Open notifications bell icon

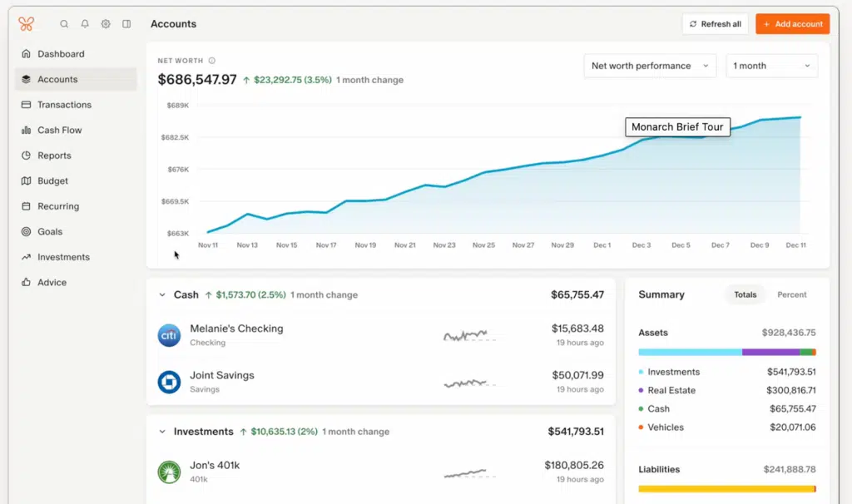85,24
